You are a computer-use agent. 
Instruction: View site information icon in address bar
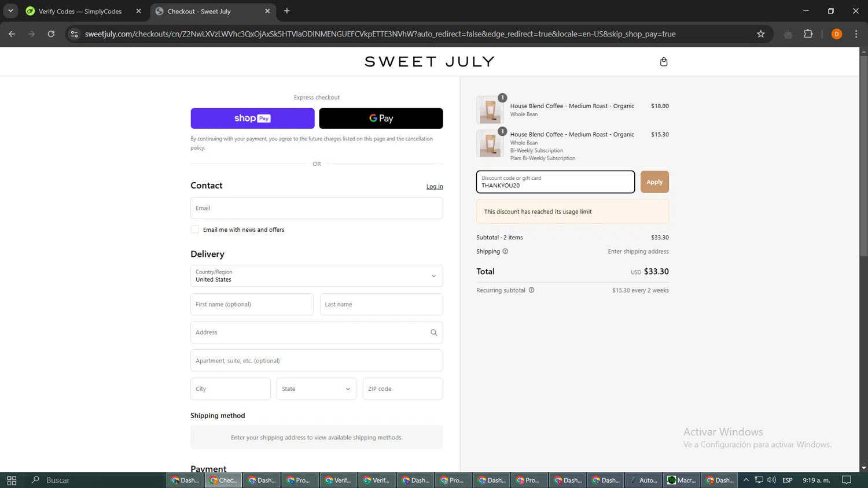pyautogui.click(x=74, y=34)
